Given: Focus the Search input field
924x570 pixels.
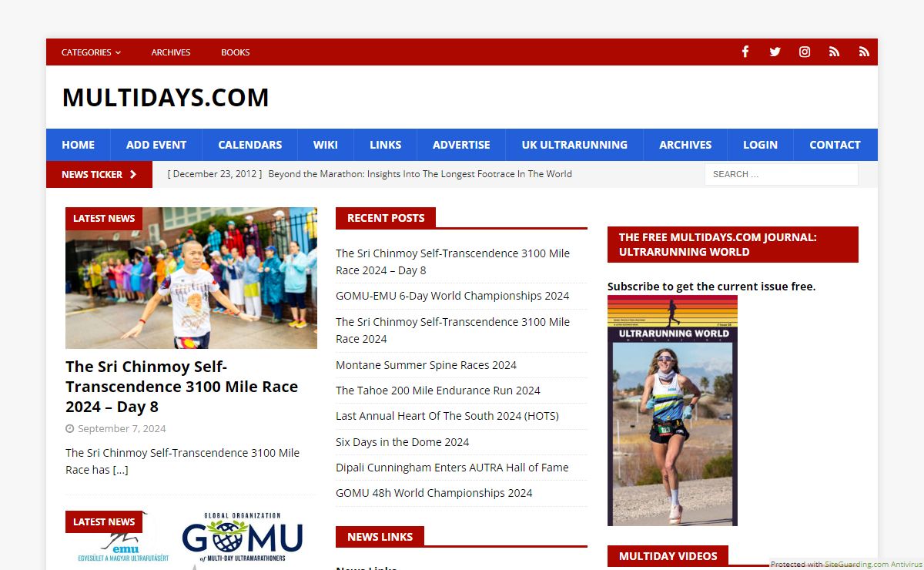Looking at the screenshot, I should coord(781,174).
